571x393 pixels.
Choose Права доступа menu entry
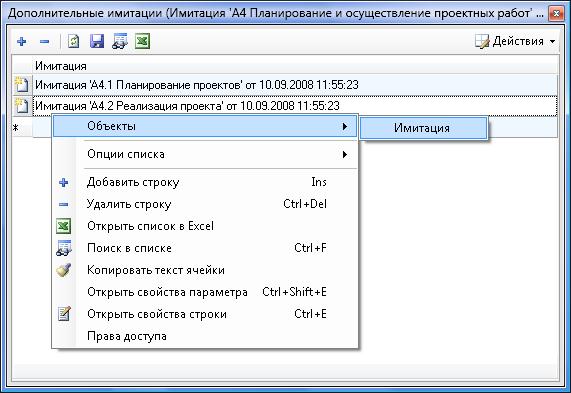click(x=205, y=336)
